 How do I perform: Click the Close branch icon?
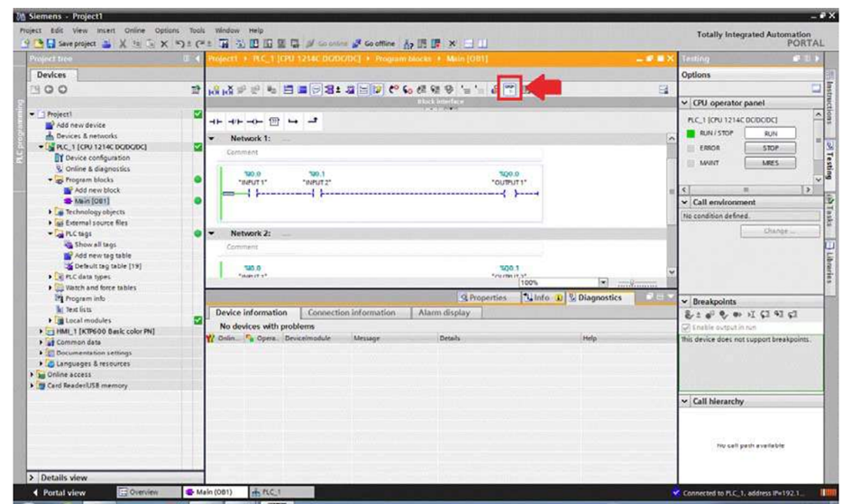313,122
